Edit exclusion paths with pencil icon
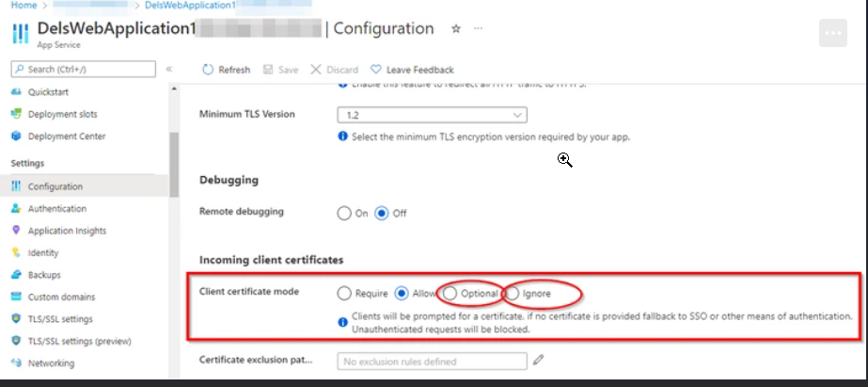 pyautogui.click(x=538, y=361)
